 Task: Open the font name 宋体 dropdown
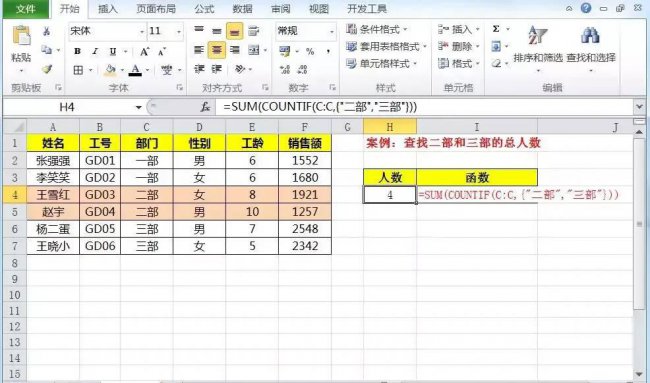pyautogui.click(x=142, y=32)
